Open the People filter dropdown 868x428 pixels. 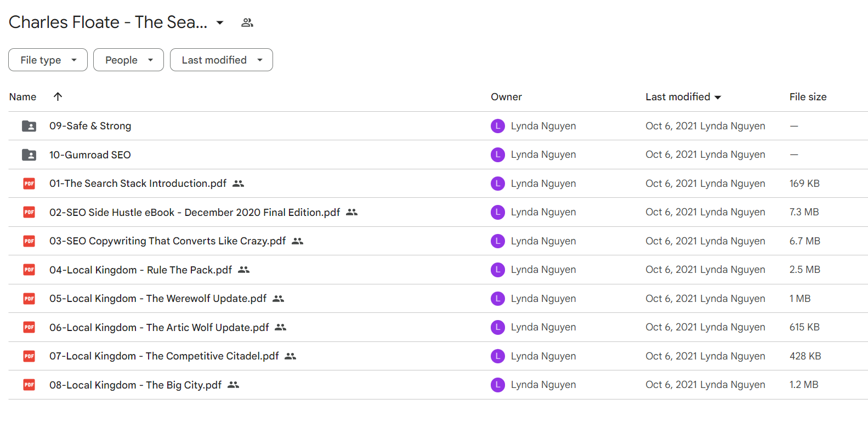(128, 60)
